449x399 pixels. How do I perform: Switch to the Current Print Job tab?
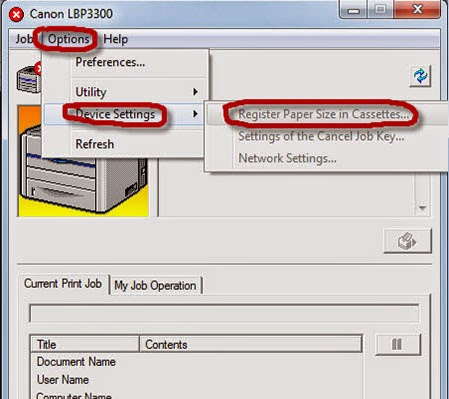coord(63,284)
